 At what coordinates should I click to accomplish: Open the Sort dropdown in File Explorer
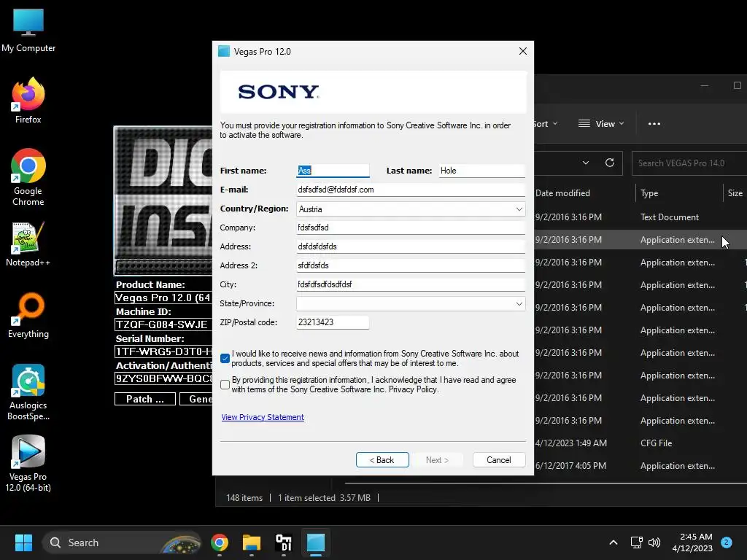tap(546, 124)
